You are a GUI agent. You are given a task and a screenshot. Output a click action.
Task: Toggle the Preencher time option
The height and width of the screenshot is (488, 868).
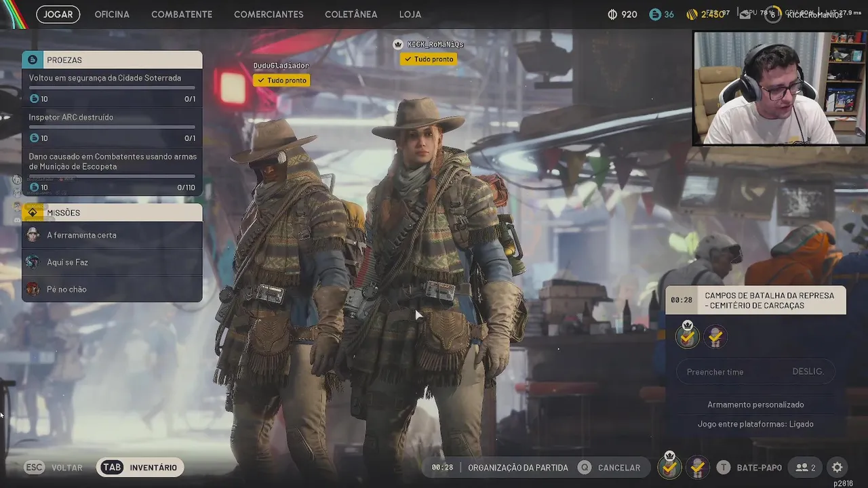[755, 371]
